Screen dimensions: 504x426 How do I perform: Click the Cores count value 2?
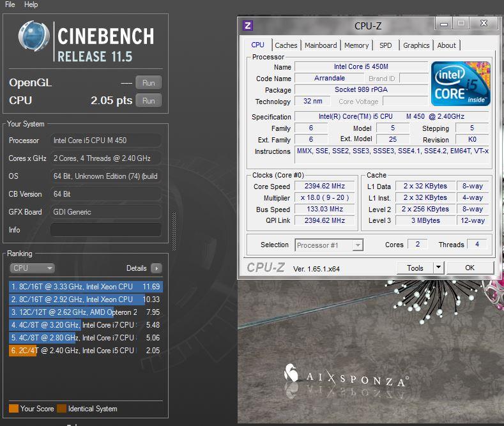pos(418,244)
